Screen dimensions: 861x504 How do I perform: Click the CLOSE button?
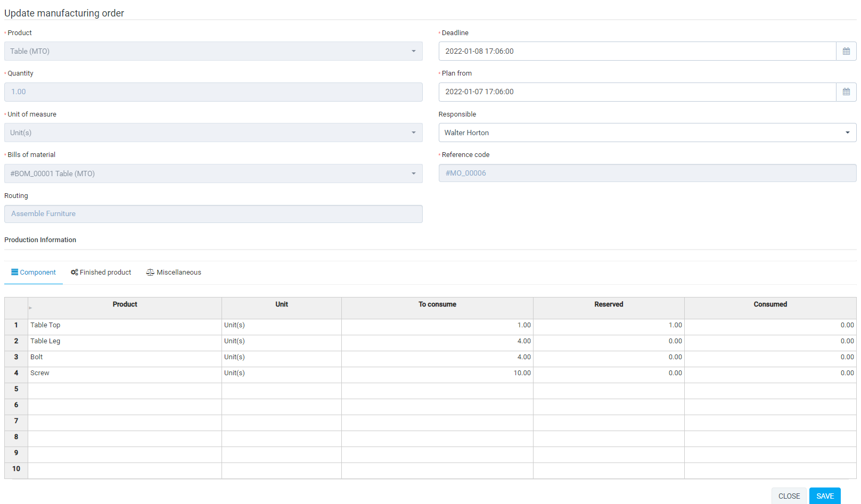pos(789,495)
